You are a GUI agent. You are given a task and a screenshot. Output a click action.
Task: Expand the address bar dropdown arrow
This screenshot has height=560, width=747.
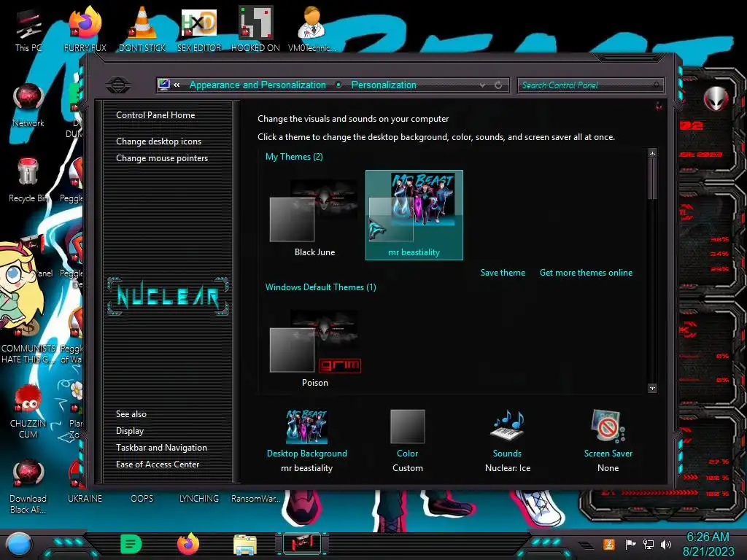(x=482, y=85)
